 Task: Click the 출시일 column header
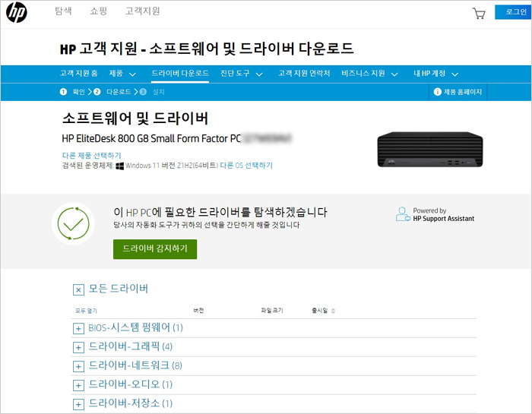pos(320,311)
